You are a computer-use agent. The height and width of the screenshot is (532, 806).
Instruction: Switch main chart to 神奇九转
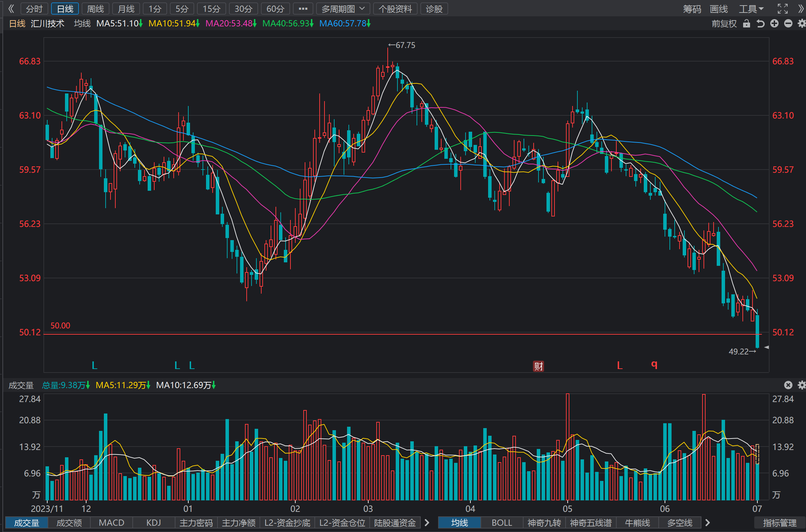click(x=544, y=523)
